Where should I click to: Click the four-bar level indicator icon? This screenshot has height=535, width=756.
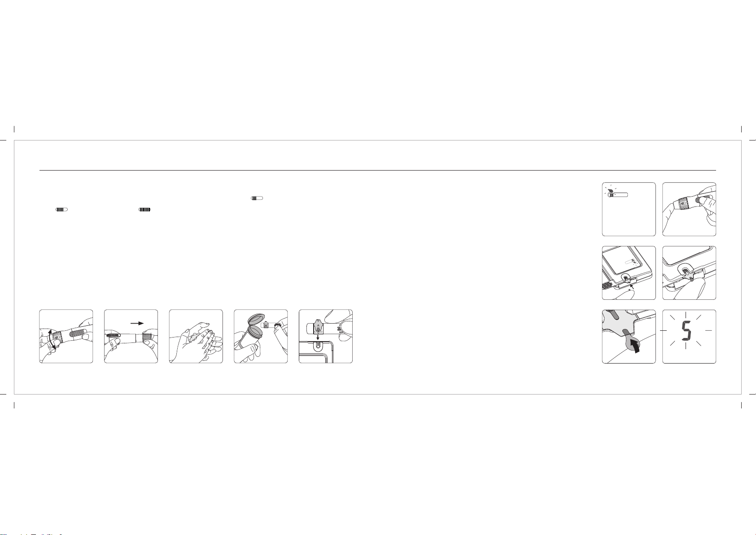61,209
